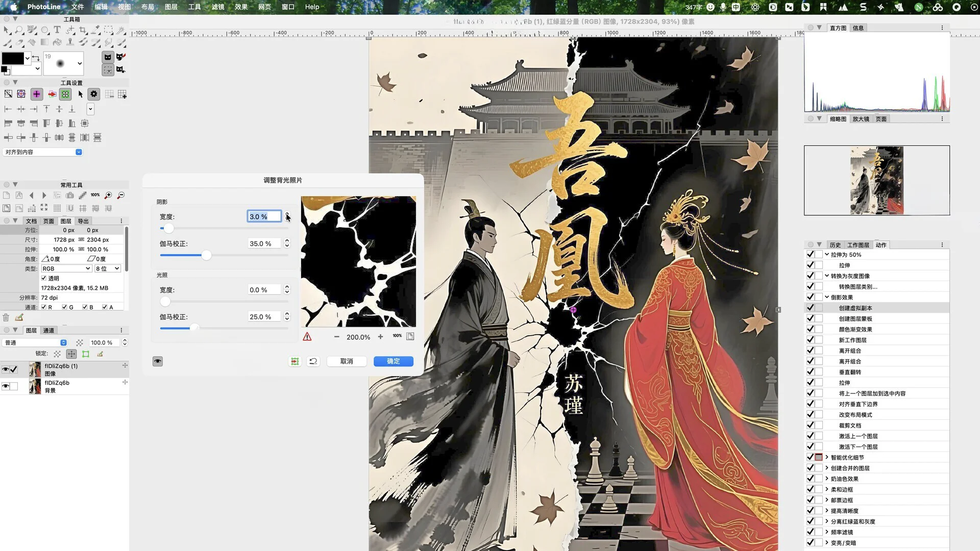Select the Crop tool in toolbox
Viewport: 980px width, 551px height.
[83, 30]
